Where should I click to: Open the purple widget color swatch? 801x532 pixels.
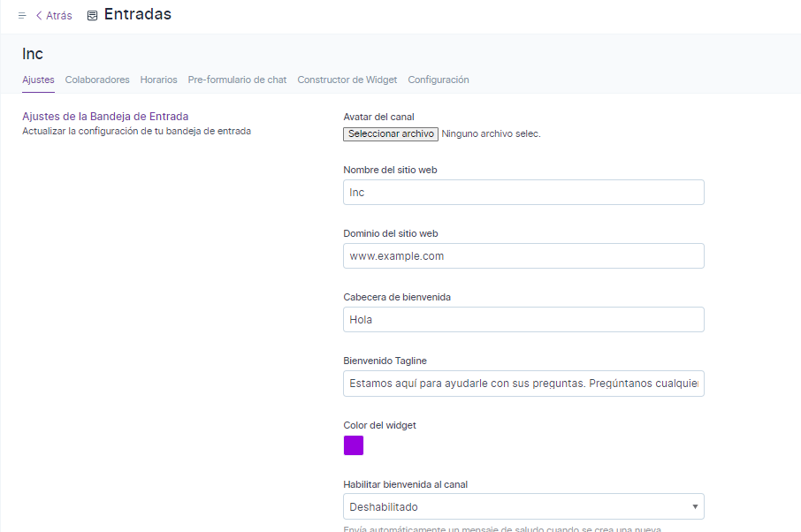tap(354, 445)
